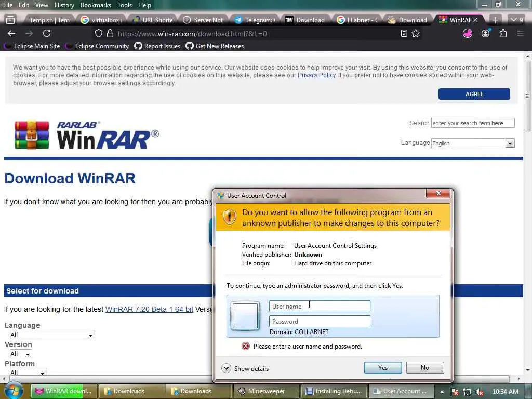
Task: Expand Show details in UAC dialog
Action: [245, 368]
